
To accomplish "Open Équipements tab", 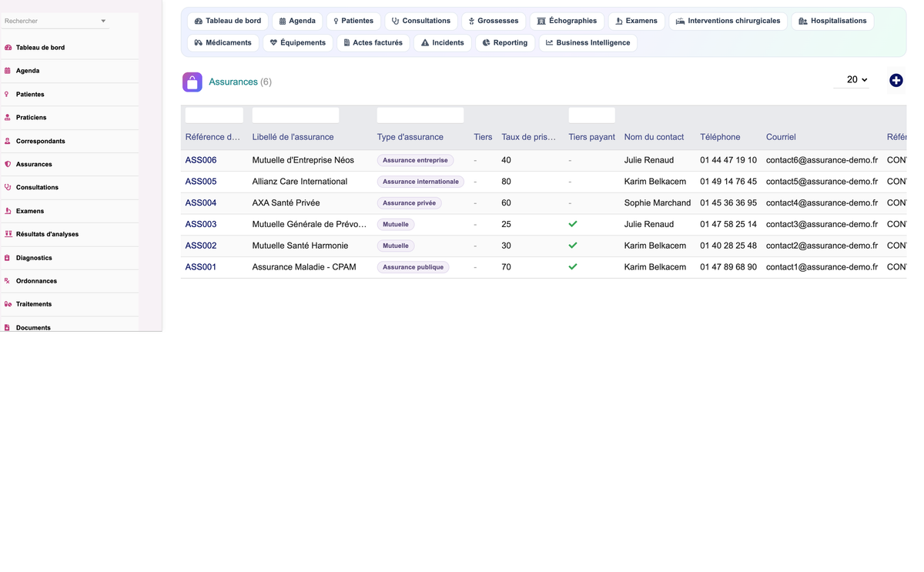I will pyautogui.click(x=298, y=42).
